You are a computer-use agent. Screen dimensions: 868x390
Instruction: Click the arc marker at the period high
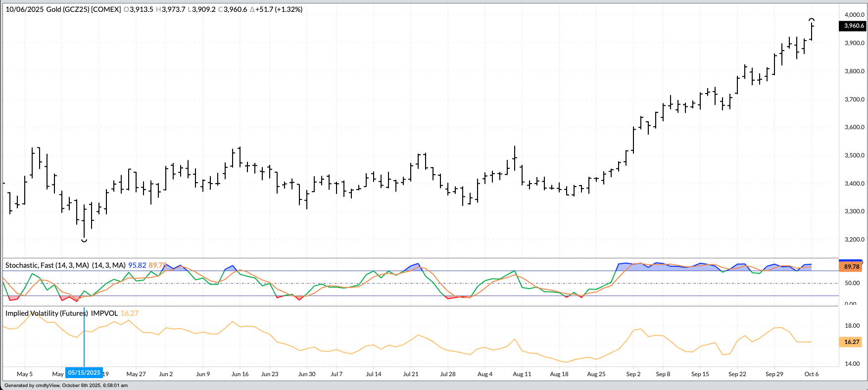pos(812,20)
